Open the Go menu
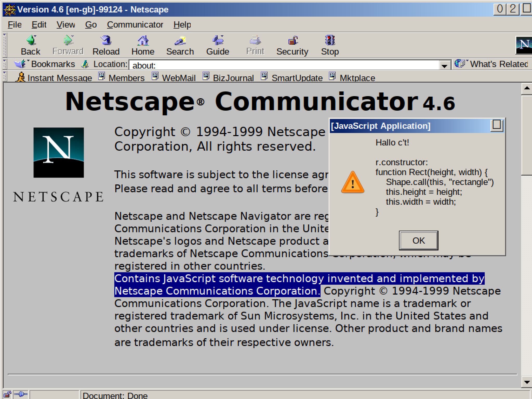The image size is (532, 399). click(x=91, y=25)
